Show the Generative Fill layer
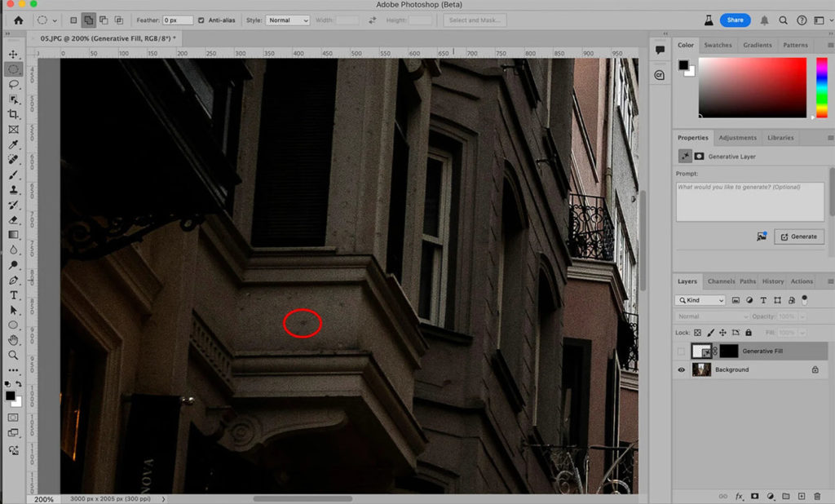 pyautogui.click(x=682, y=351)
